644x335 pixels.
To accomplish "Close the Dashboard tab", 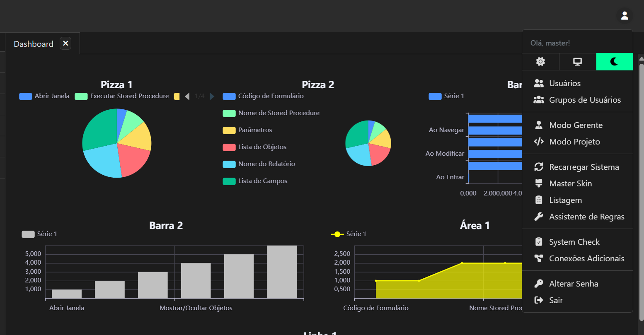I will [x=65, y=43].
